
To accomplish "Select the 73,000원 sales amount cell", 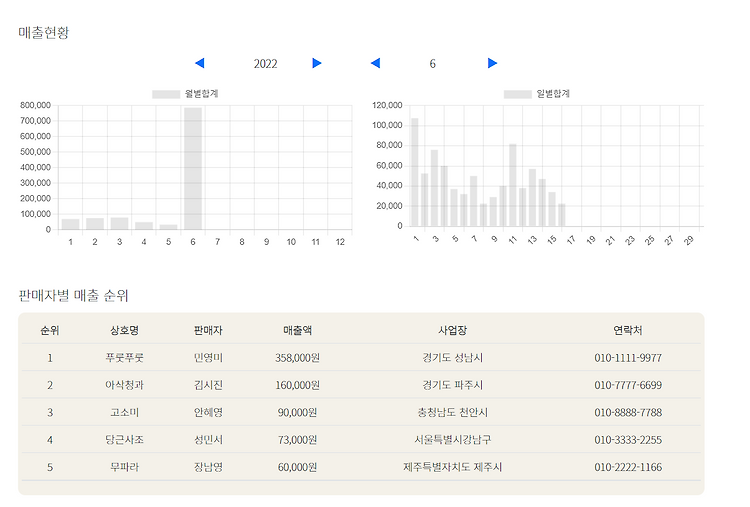I will pyautogui.click(x=297, y=440).
